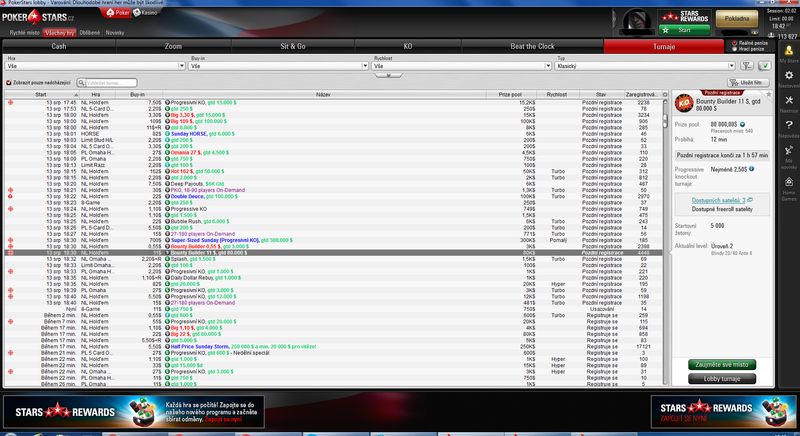Click Stars Rewards Start button
This screenshot has height=436, width=800.
pyautogui.click(x=684, y=30)
